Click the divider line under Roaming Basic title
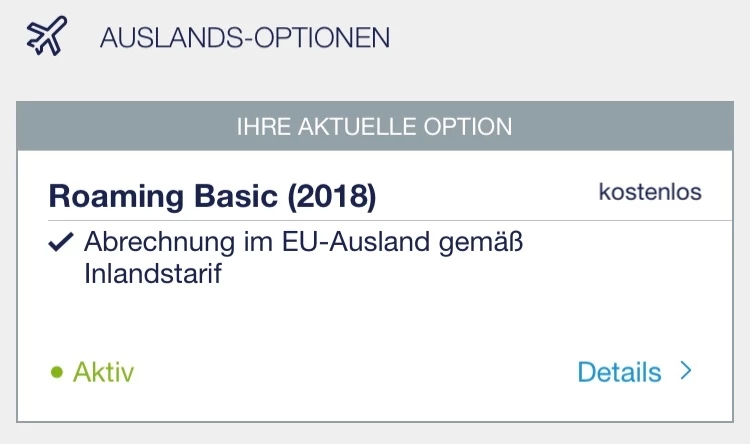 374,220
